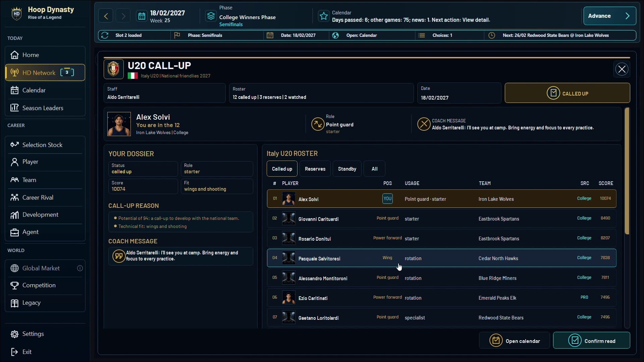Go back with the left arrow navigation button
The height and width of the screenshot is (362, 644).
point(106,16)
